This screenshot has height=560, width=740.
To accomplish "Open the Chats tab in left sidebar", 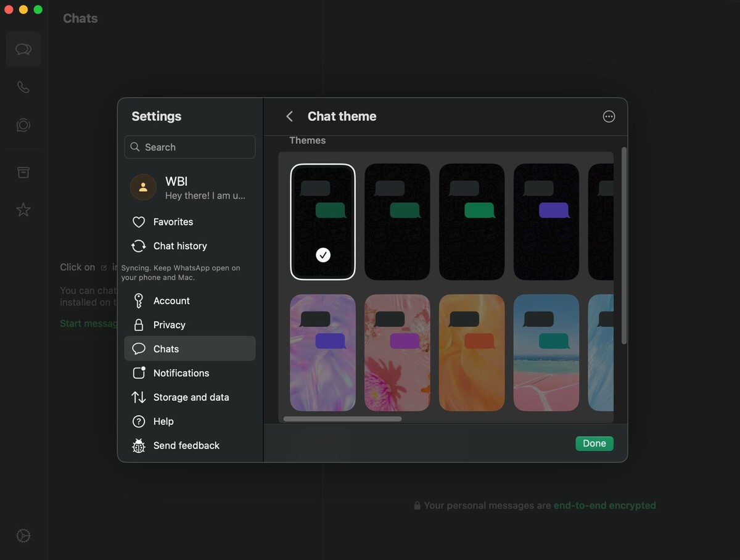I will click(x=23, y=49).
